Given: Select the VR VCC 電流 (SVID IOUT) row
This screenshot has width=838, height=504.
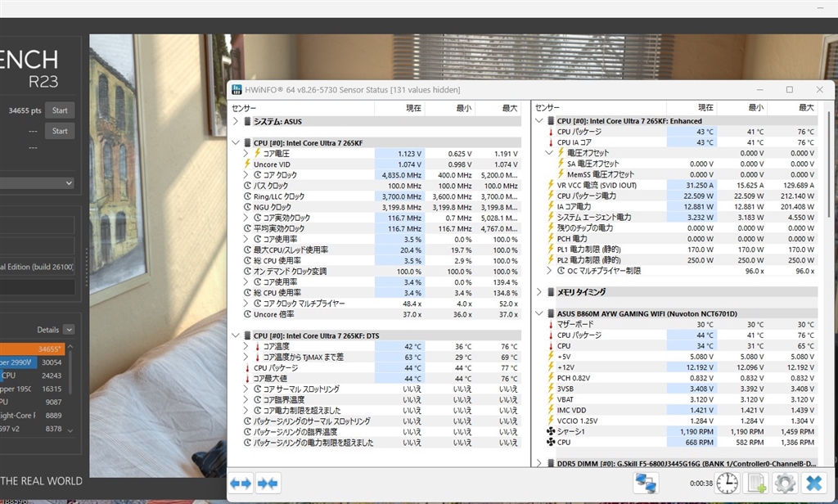Looking at the screenshot, I should click(682, 185).
